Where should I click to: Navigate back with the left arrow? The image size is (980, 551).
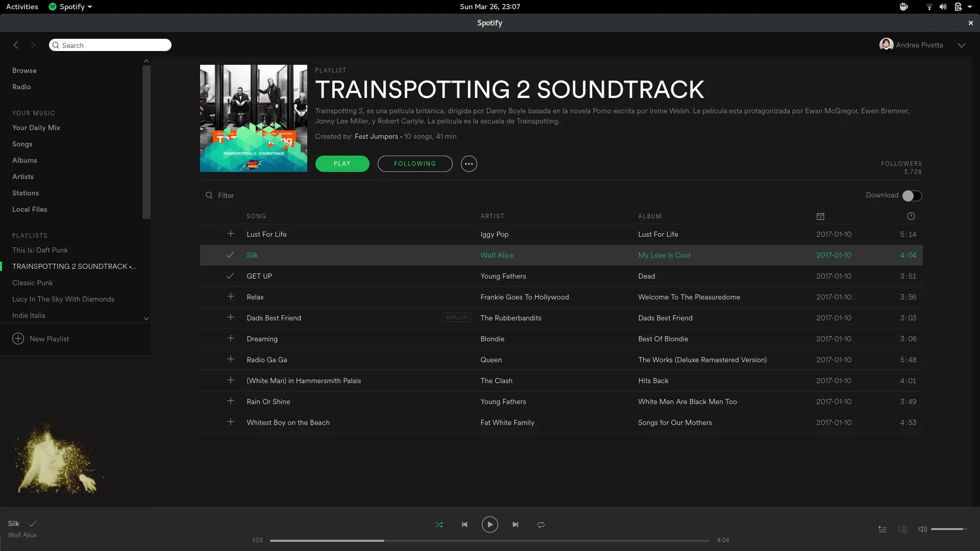click(x=16, y=45)
